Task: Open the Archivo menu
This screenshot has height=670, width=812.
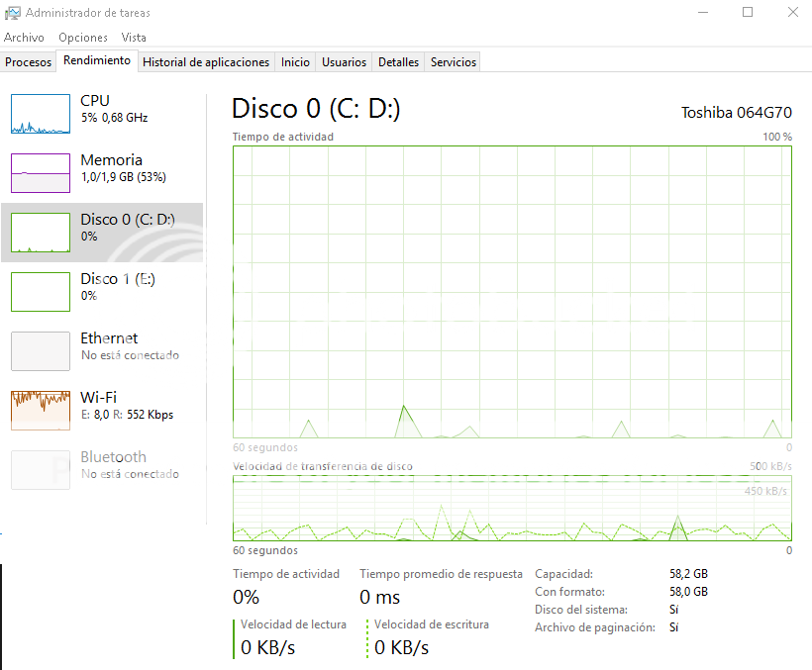Action: [x=24, y=37]
